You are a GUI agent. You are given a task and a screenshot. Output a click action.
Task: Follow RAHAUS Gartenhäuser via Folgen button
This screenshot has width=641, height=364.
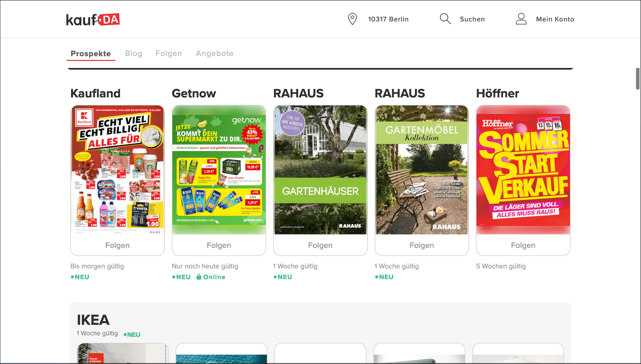(320, 245)
